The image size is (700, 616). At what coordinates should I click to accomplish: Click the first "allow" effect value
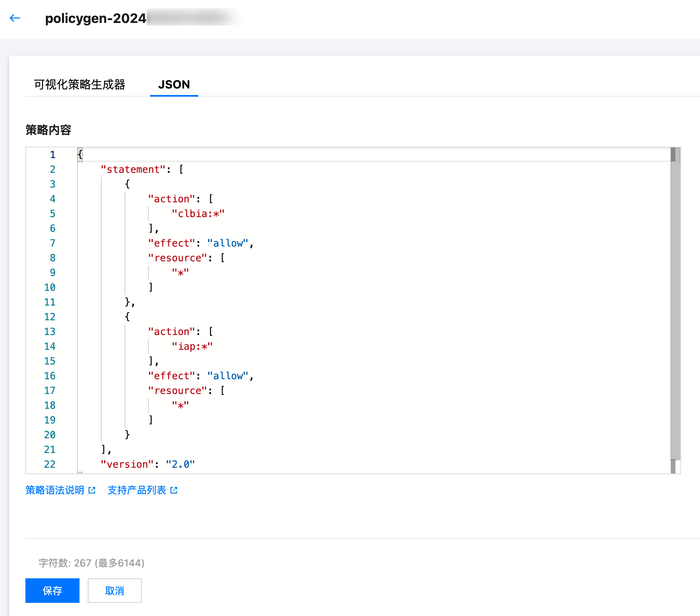point(228,243)
